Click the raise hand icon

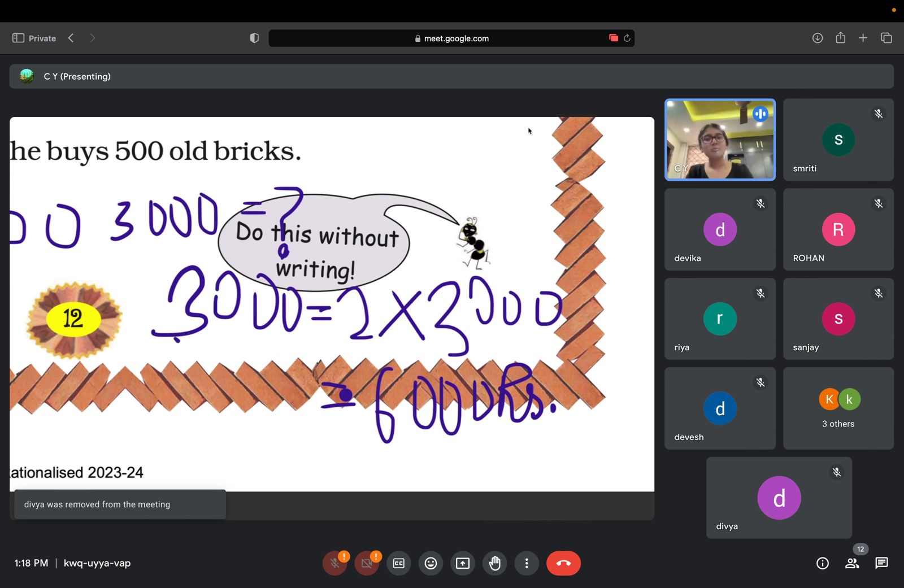coord(495,563)
